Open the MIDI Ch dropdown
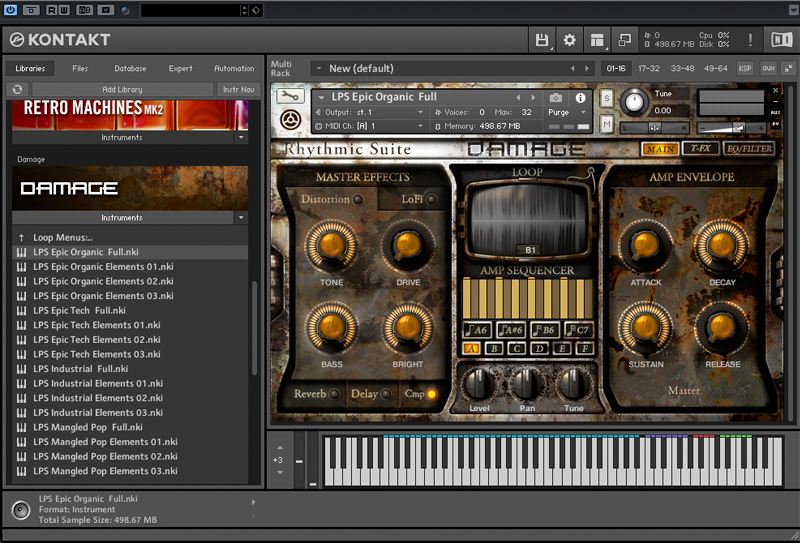Screen dimensions: 800x543 tap(420, 126)
